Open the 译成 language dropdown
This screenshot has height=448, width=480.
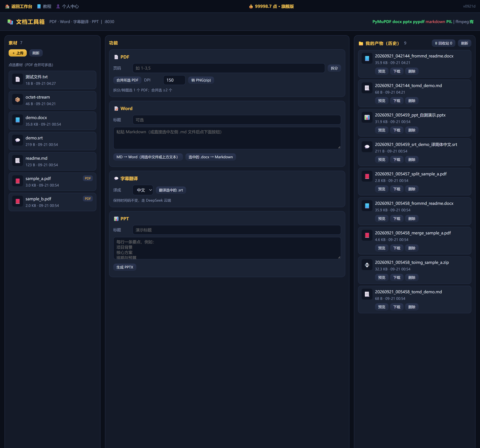point(143,190)
